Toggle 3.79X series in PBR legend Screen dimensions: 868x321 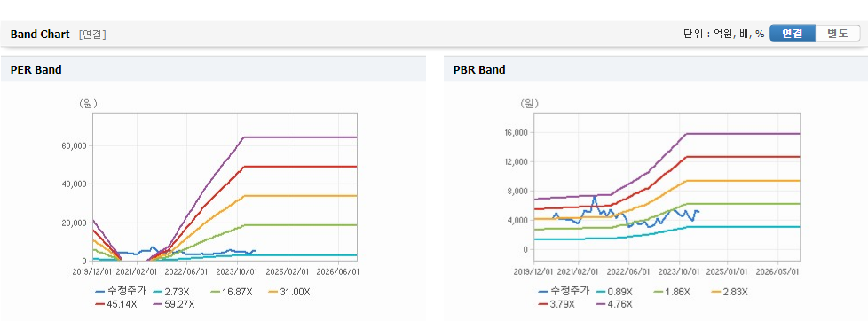click(x=557, y=304)
